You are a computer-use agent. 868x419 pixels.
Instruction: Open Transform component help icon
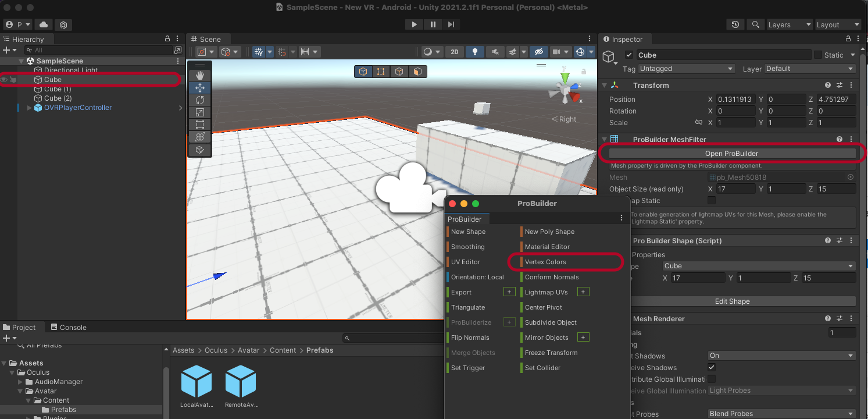click(828, 85)
